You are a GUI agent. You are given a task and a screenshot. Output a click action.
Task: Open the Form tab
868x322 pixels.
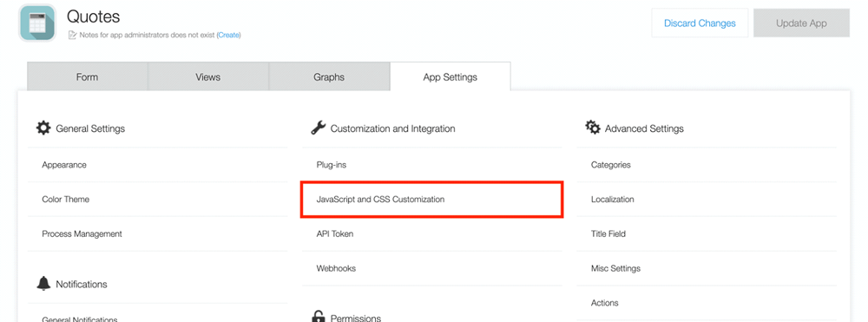point(88,77)
